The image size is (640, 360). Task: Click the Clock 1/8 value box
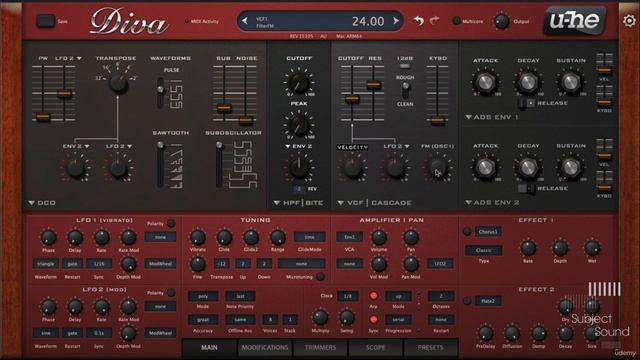(348, 296)
